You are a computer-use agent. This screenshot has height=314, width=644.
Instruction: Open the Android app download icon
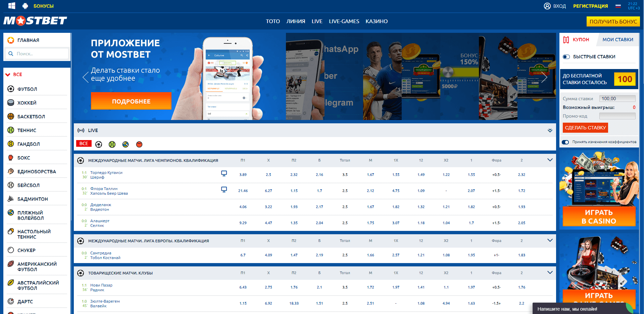pos(25,6)
